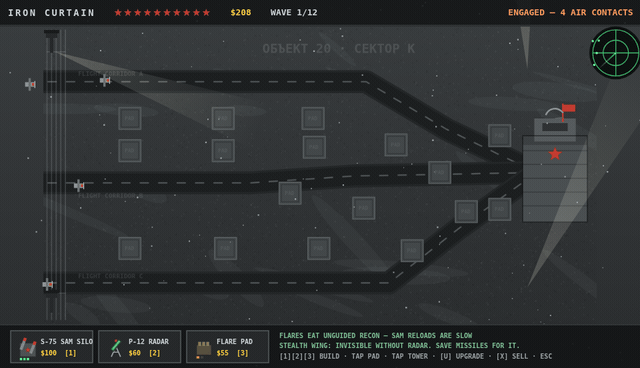Image resolution: width=640 pixels, height=368 pixels.
Task: Select the P-12 Radar build card
Action: (x=140, y=346)
